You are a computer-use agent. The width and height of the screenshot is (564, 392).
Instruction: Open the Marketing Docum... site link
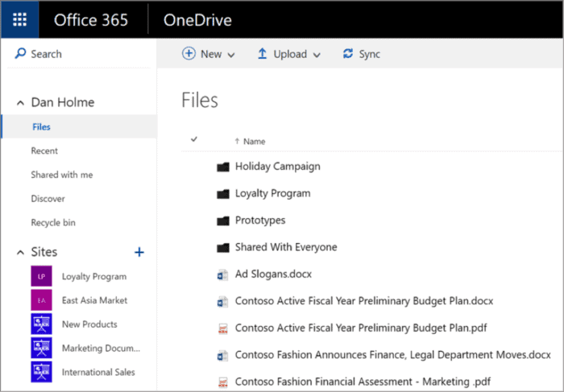(x=101, y=349)
